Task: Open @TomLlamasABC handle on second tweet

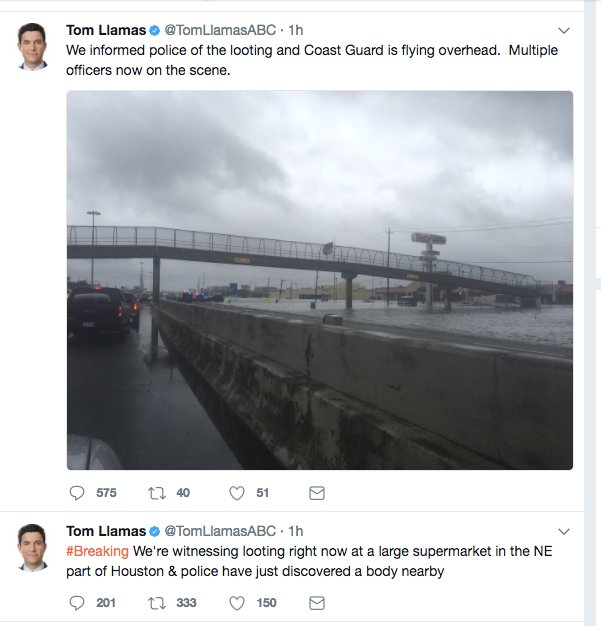Action: coord(220,531)
